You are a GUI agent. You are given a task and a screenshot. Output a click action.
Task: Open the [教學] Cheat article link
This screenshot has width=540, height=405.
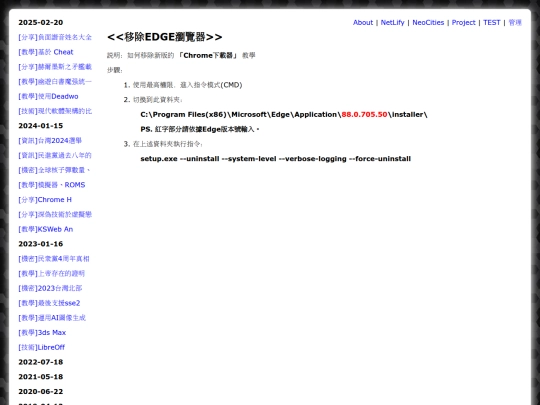(x=46, y=52)
